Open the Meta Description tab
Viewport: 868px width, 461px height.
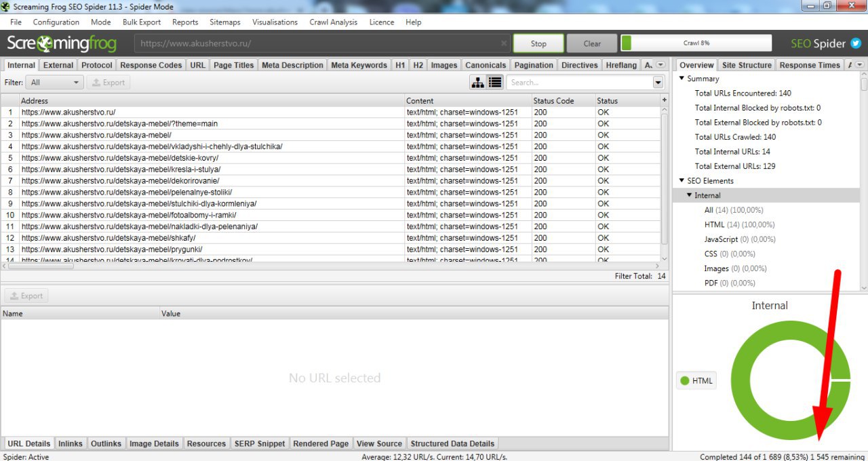pos(292,65)
